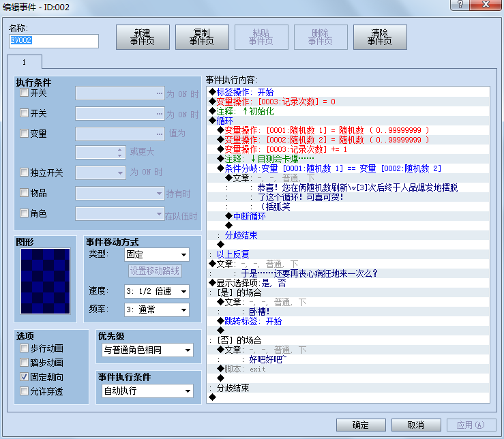Image resolution: width=504 pixels, height=439 pixels.
Task: Select the 显示选择项: 是, 否 line
Action: 349,283
